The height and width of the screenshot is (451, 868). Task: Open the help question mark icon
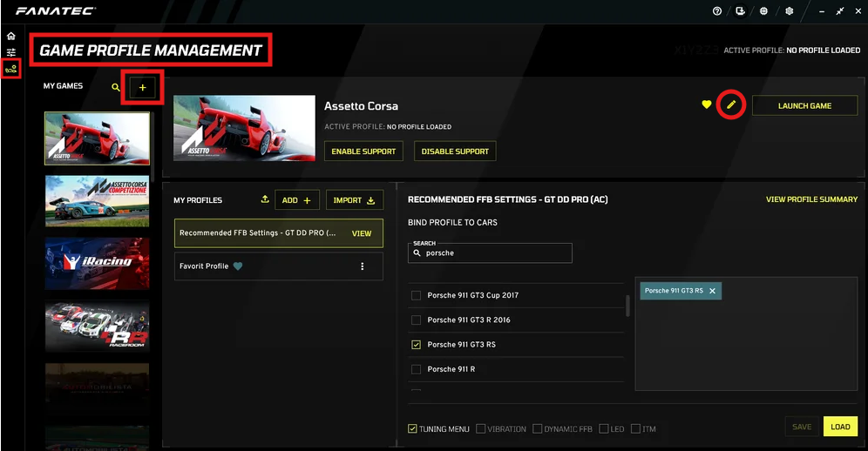point(717,11)
